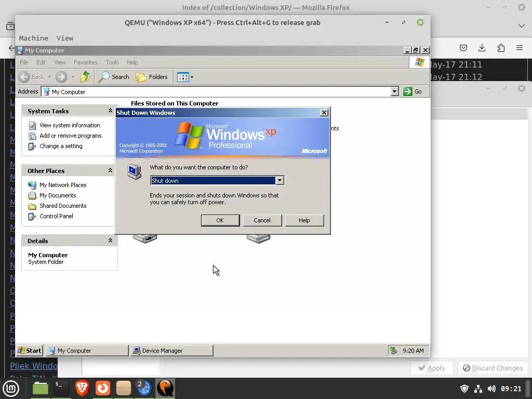Image resolution: width=532 pixels, height=399 pixels.
Task: Open the My Computer window's View menu
Action: (x=60, y=62)
